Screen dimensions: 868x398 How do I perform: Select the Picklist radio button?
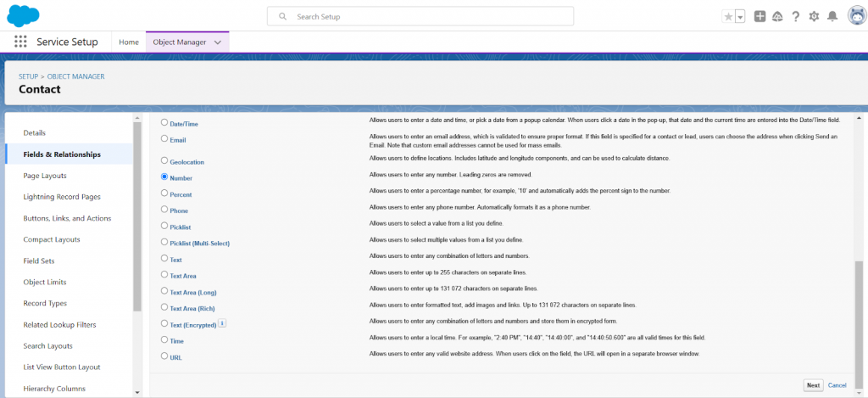(164, 226)
